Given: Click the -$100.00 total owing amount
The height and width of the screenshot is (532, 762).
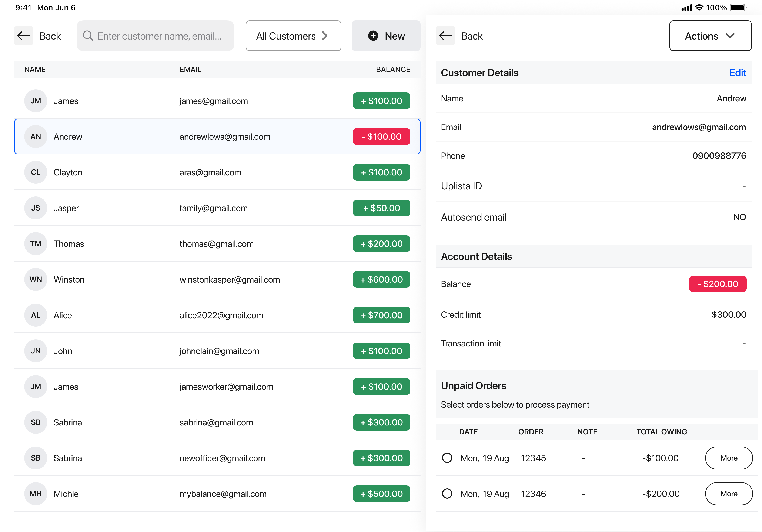Looking at the screenshot, I should pyautogui.click(x=660, y=458).
